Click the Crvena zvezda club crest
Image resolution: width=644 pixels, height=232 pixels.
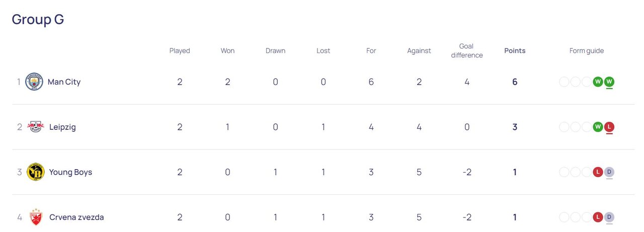(x=35, y=217)
